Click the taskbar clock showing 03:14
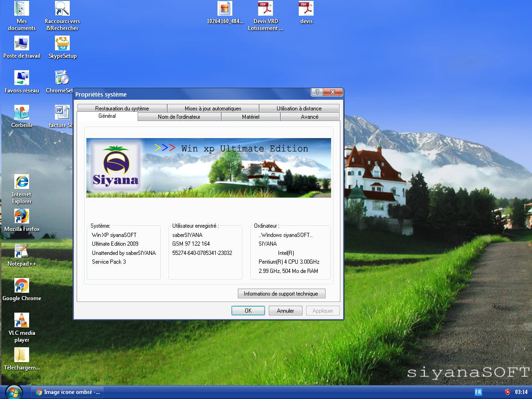532x399 pixels. click(x=521, y=392)
